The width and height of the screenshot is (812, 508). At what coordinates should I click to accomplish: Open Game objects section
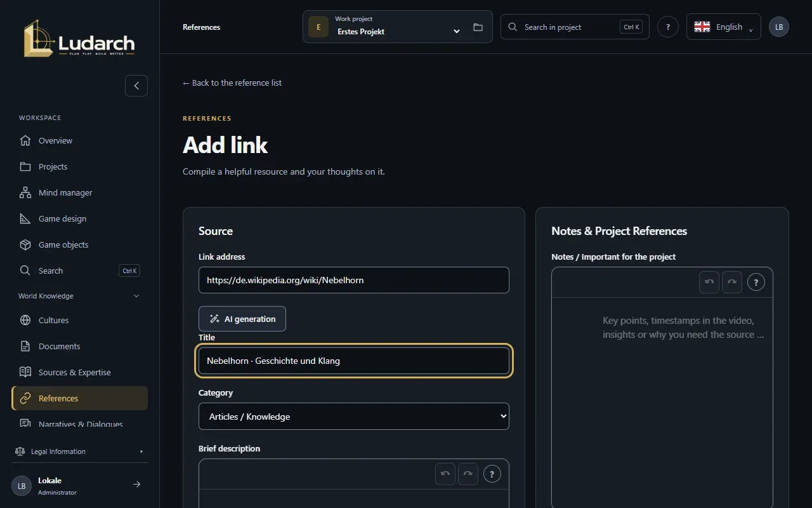(x=79, y=244)
